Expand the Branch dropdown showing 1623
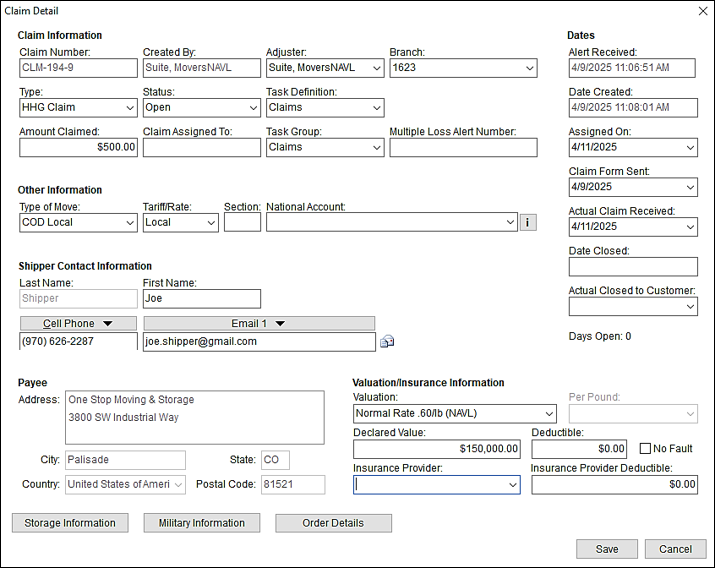The width and height of the screenshot is (715, 568). click(x=529, y=68)
